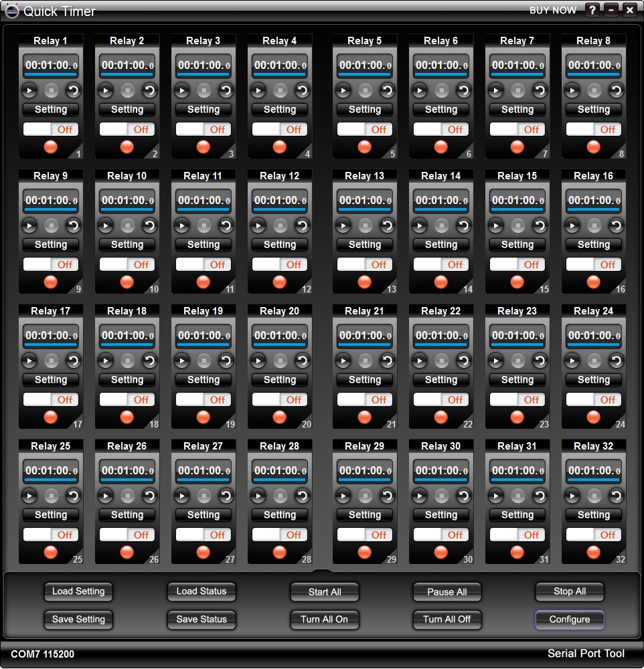Click the red indicator light on Relay 2
Screen dimensions: 644x669
click(127, 147)
